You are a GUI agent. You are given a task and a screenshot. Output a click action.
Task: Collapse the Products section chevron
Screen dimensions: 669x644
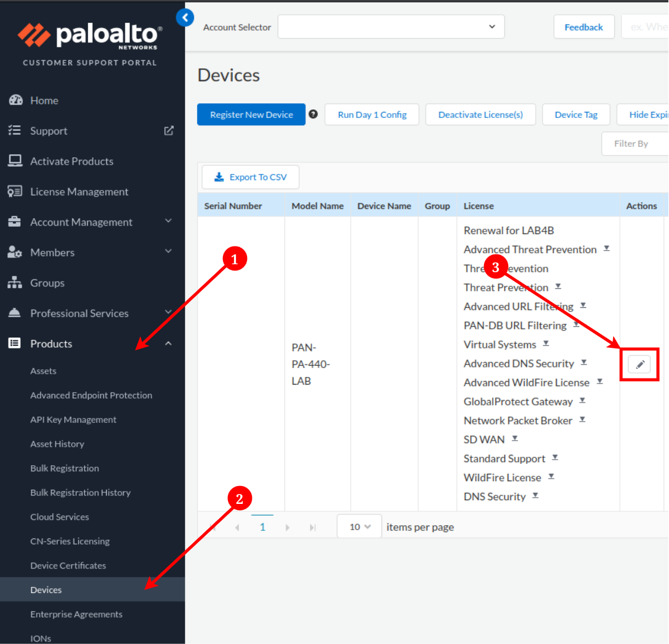coord(169,344)
